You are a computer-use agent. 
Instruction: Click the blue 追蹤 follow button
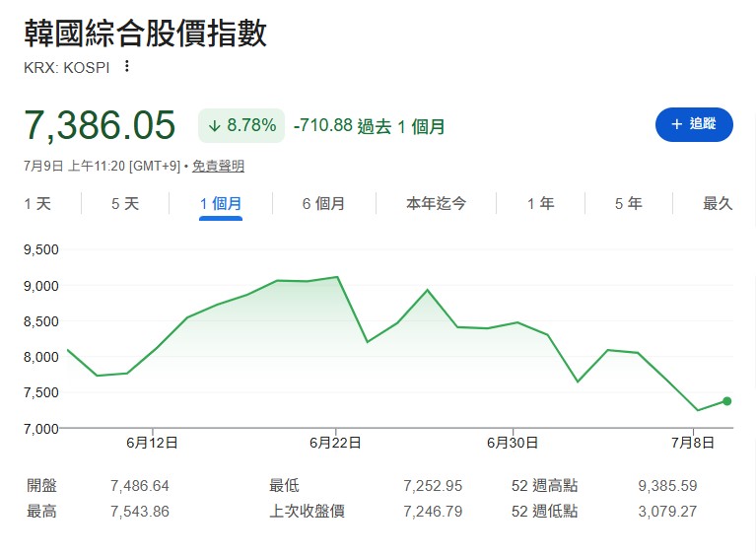(694, 124)
